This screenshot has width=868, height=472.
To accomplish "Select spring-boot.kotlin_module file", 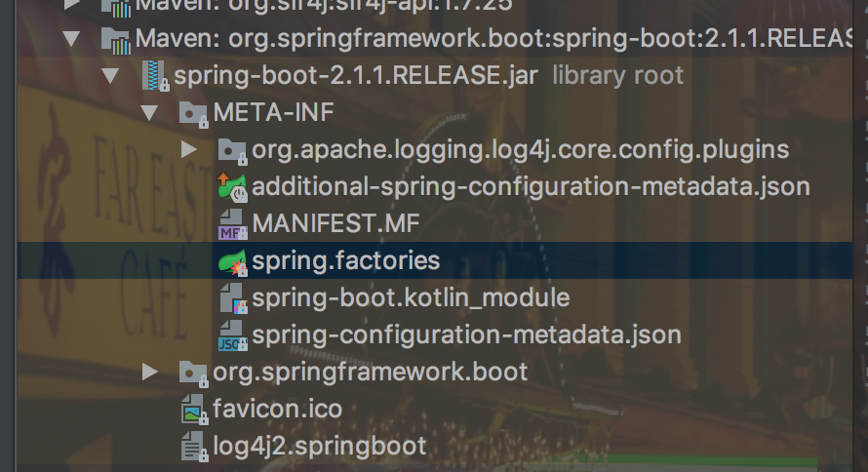I will [411, 298].
